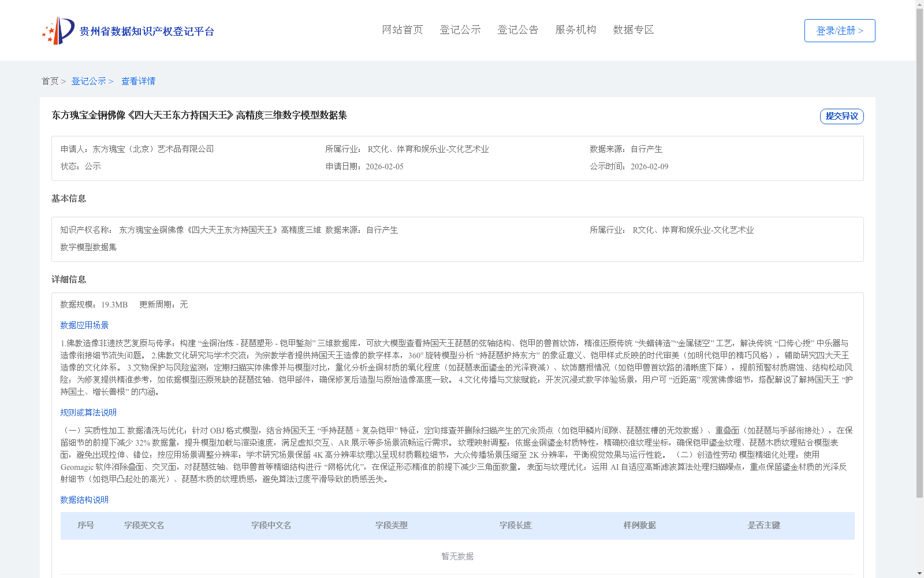Select 服务机构 navigation item
Image resolution: width=924 pixels, height=578 pixels.
coord(576,29)
